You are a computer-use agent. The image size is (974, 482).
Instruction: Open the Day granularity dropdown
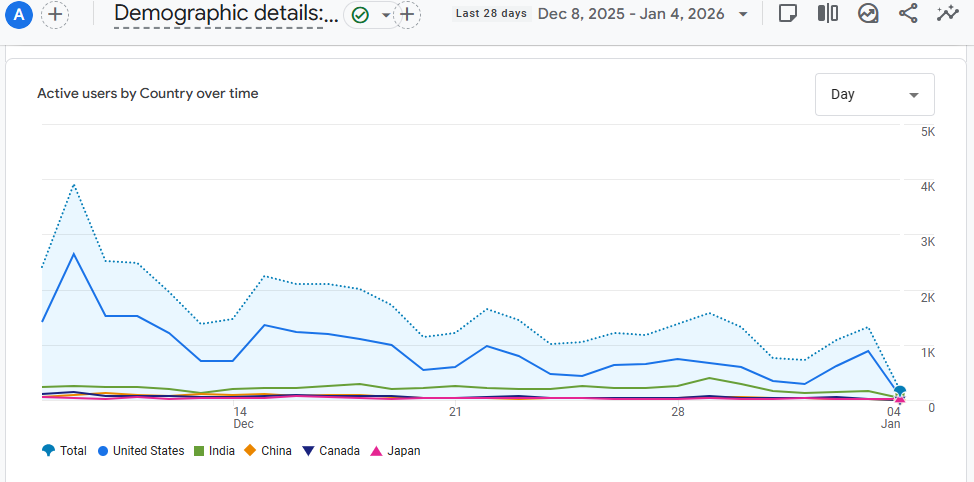(874, 94)
